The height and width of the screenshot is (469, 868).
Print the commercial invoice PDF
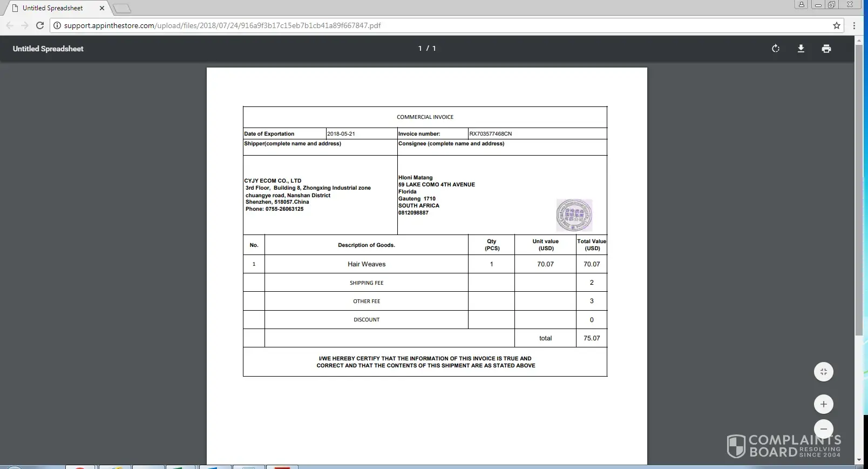826,49
